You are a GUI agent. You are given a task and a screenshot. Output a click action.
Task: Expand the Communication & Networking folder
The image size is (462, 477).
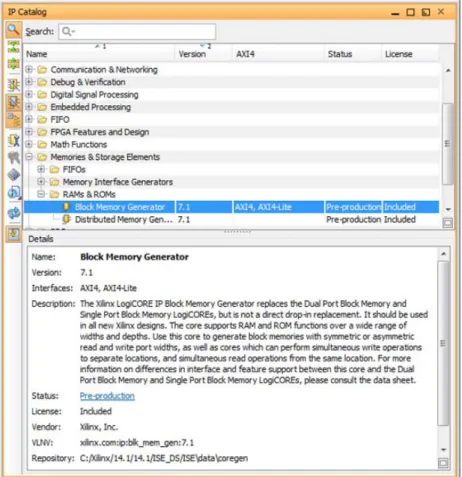tap(29, 69)
